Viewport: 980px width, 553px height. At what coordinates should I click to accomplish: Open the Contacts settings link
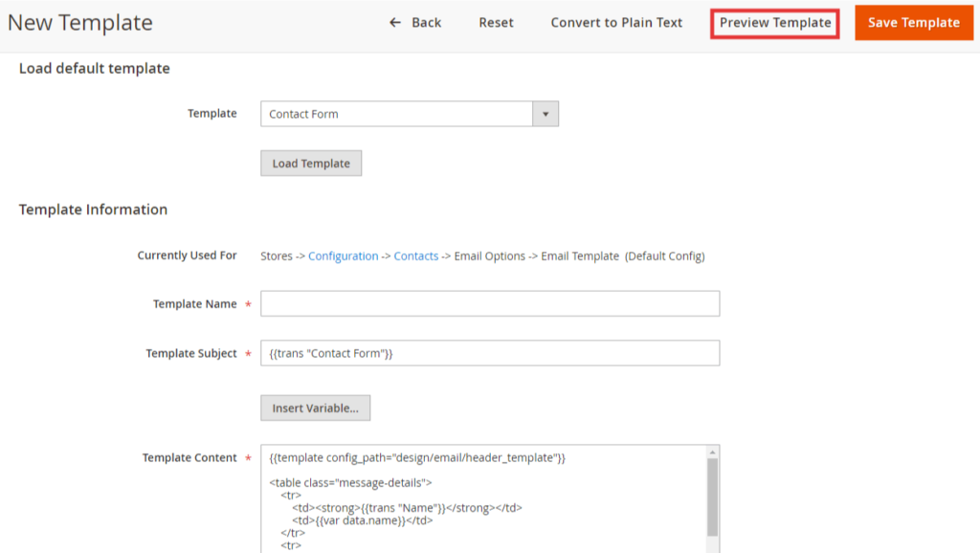415,255
